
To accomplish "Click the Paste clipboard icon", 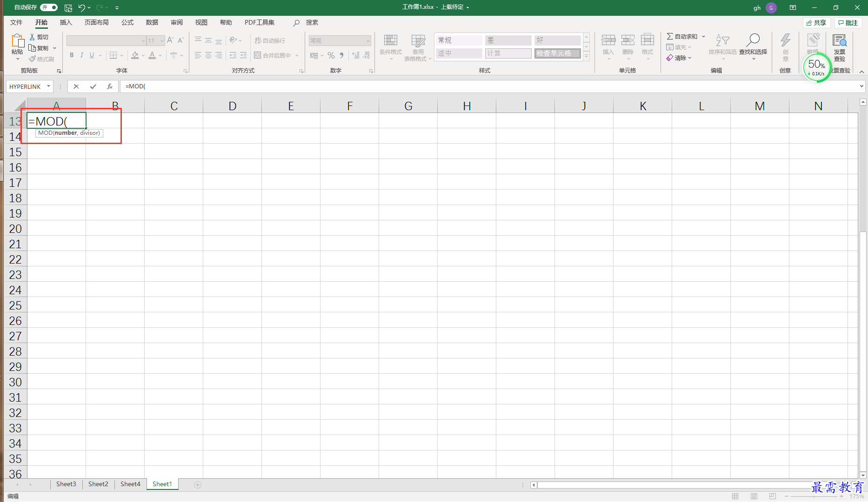I will 18,41.
